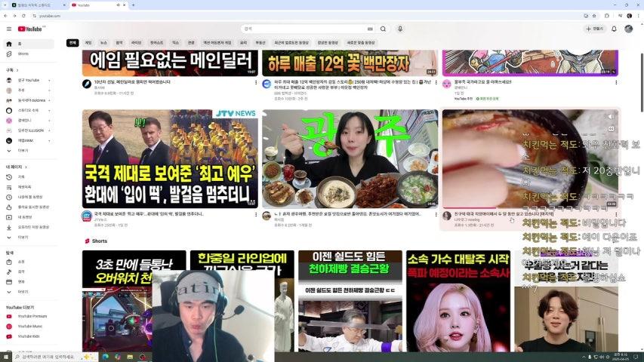Expand more items under My Page
The height and width of the screenshot is (362, 644).
coord(29,238)
